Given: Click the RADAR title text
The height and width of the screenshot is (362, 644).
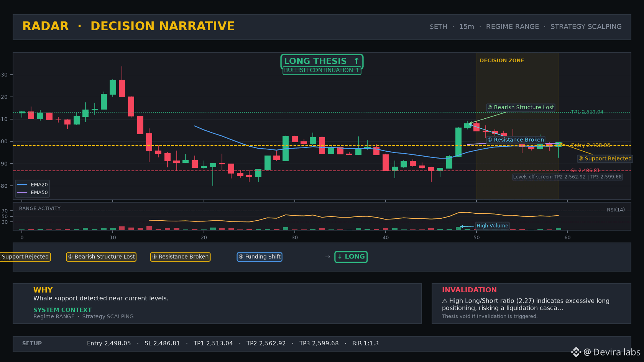Looking at the screenshot, I should pos(46,26).
